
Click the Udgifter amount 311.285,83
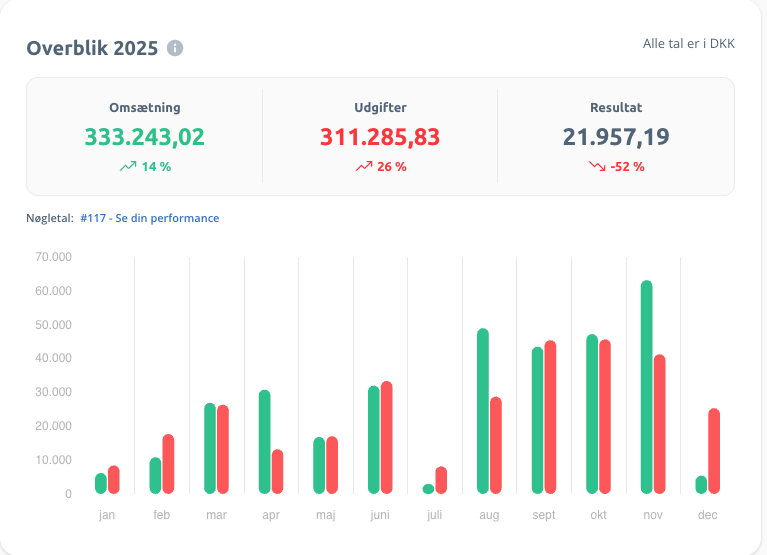[380, 137]
